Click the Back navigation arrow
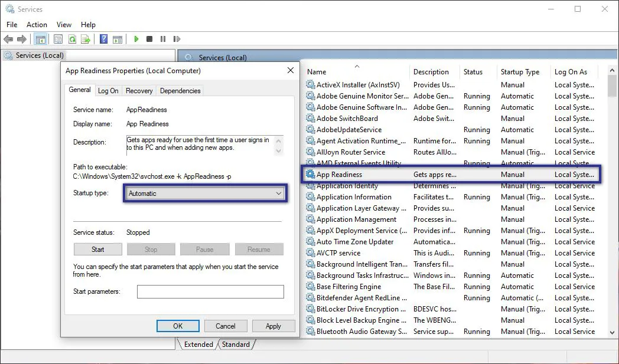The image size is (619, 364). (8, 39)
